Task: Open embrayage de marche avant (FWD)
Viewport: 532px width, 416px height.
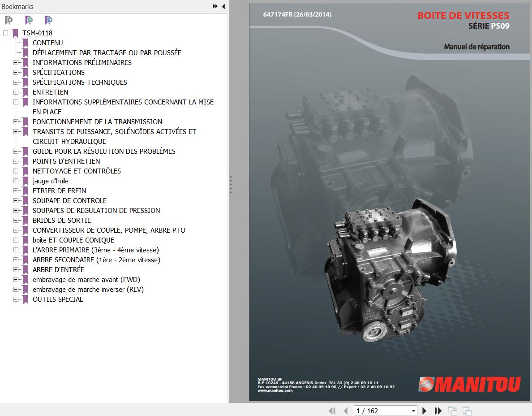Action: click(x=86, y=279)
